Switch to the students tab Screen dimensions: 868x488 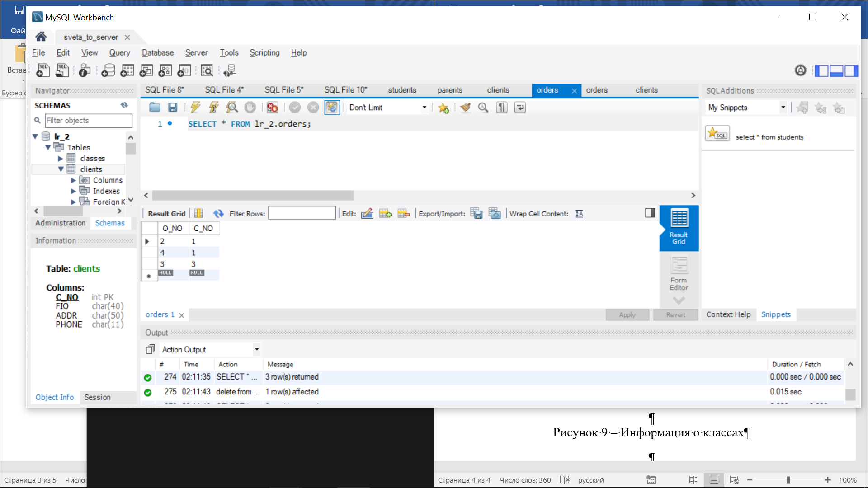[x=402, y=90]
